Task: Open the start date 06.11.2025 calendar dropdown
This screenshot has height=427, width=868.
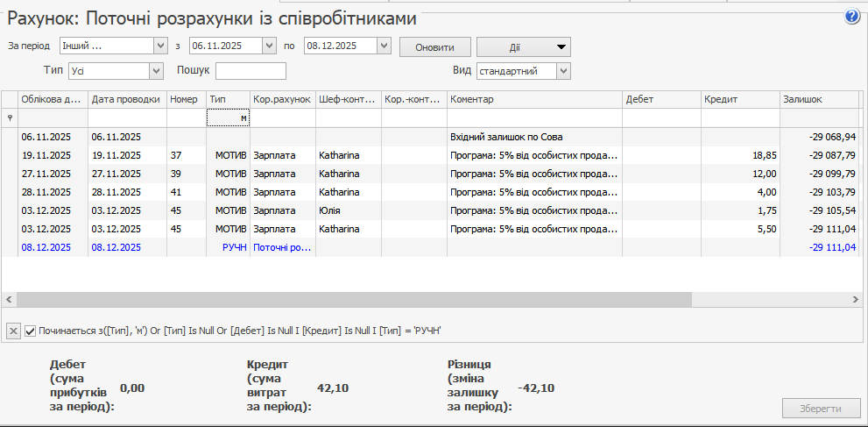Action: click(270, 46)
